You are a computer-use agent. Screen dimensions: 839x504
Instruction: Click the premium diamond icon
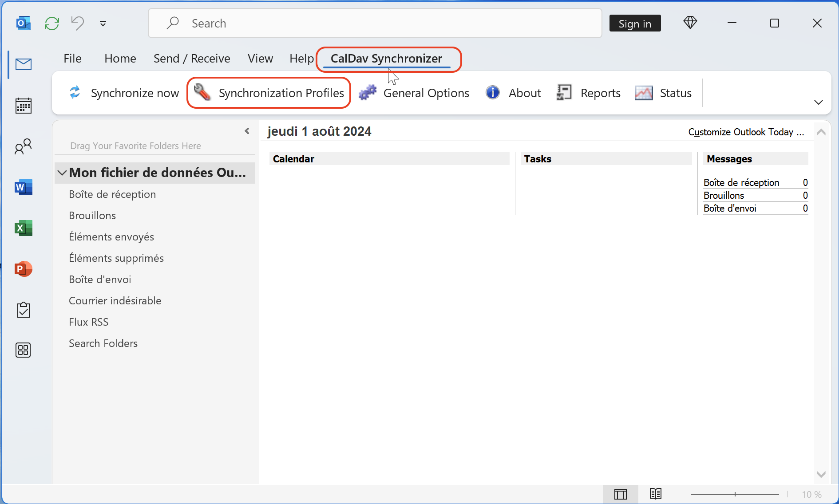[x=690, y=23]
